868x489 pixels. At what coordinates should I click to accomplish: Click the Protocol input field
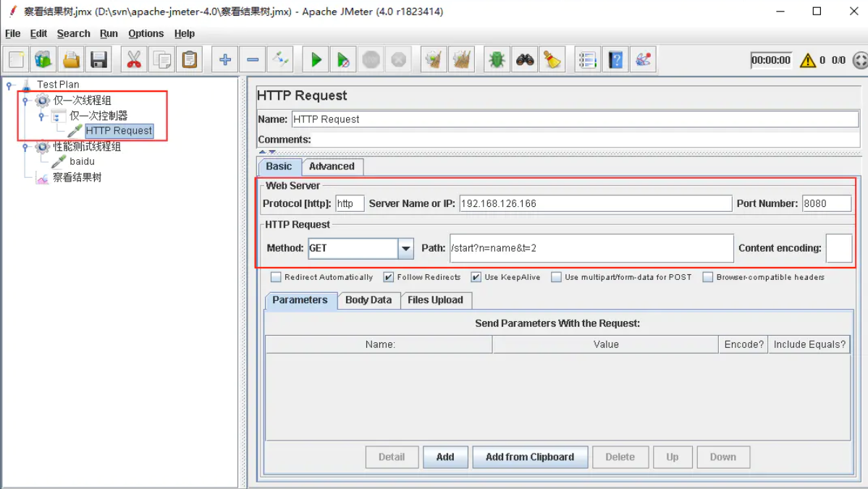[350, 203]
